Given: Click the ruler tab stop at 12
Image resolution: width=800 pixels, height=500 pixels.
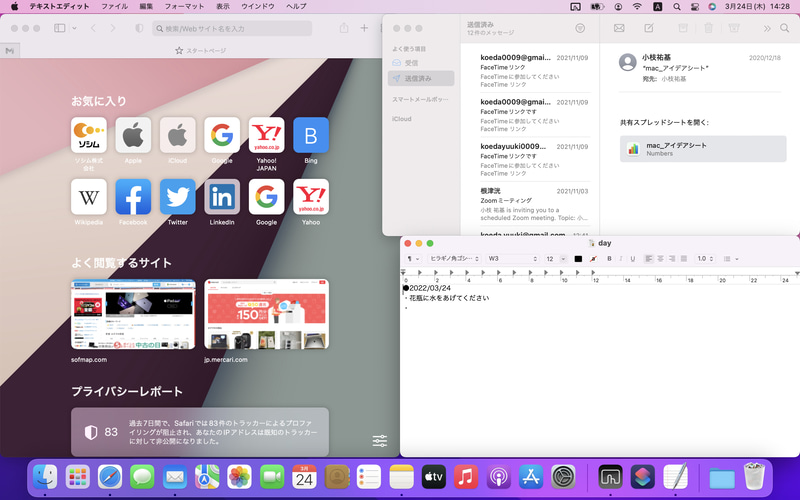Looking at the screenshot, I should tap(593, 273).
